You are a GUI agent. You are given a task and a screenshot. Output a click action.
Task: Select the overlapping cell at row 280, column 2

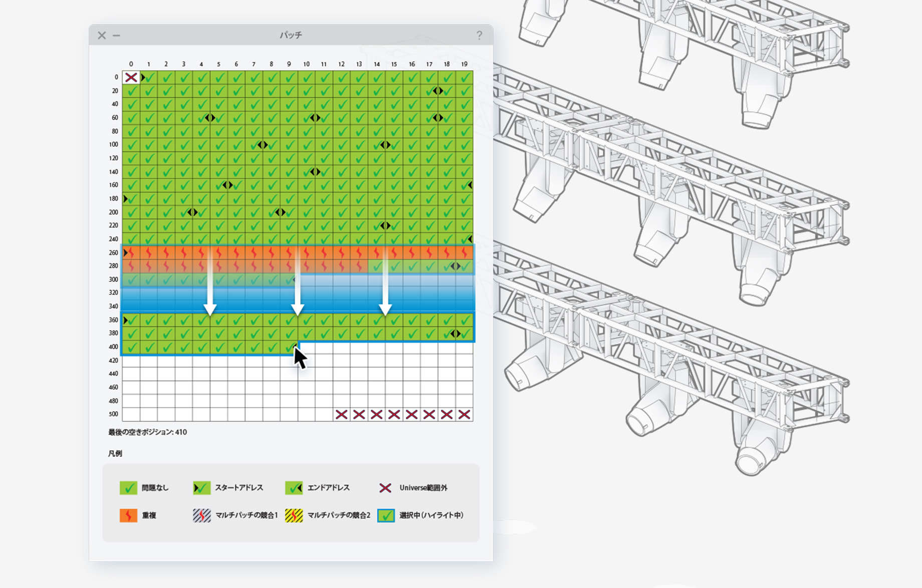pyautogui.click(x=166, y=266)
